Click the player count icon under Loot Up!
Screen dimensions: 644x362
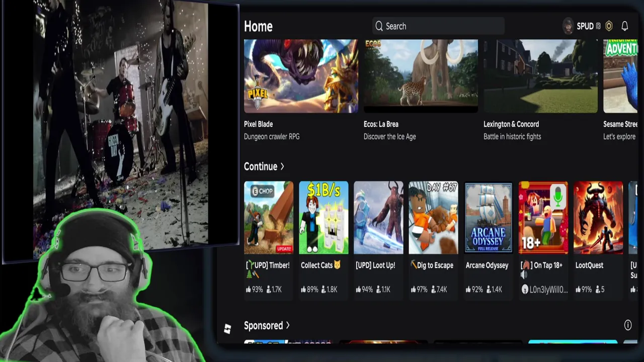click(x=378, y=290)
